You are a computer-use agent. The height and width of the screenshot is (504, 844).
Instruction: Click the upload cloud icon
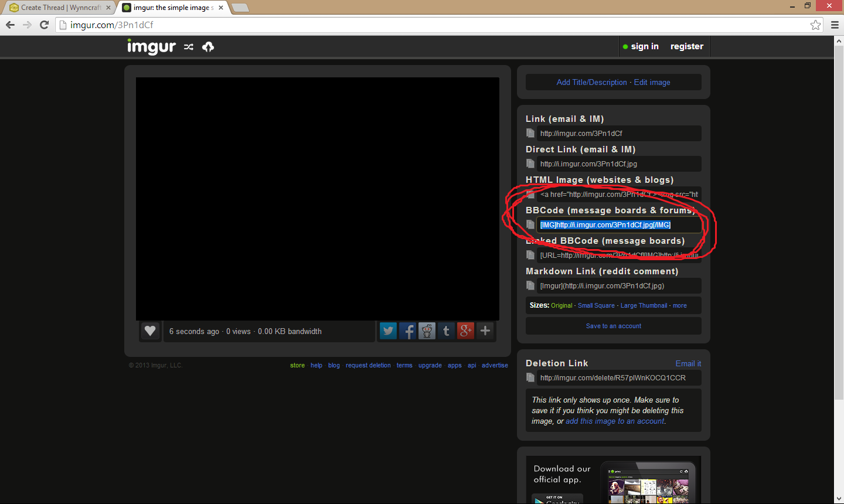coord(208,47)
